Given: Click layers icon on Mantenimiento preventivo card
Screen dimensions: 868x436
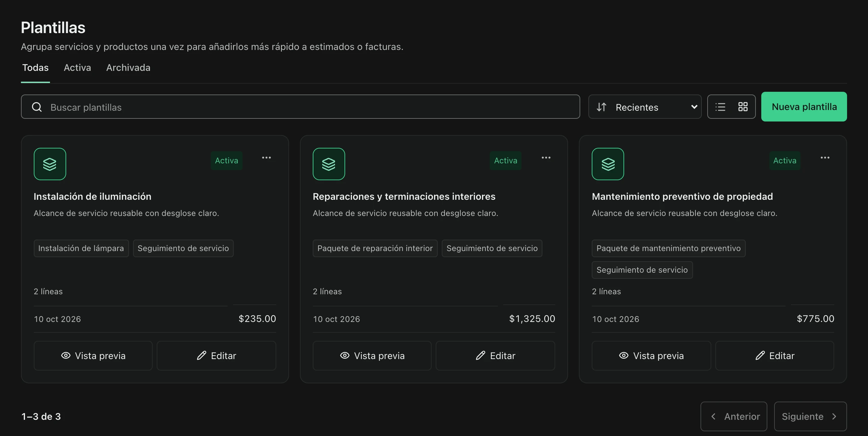Looking at the screenshot, I should pos(608,164).
